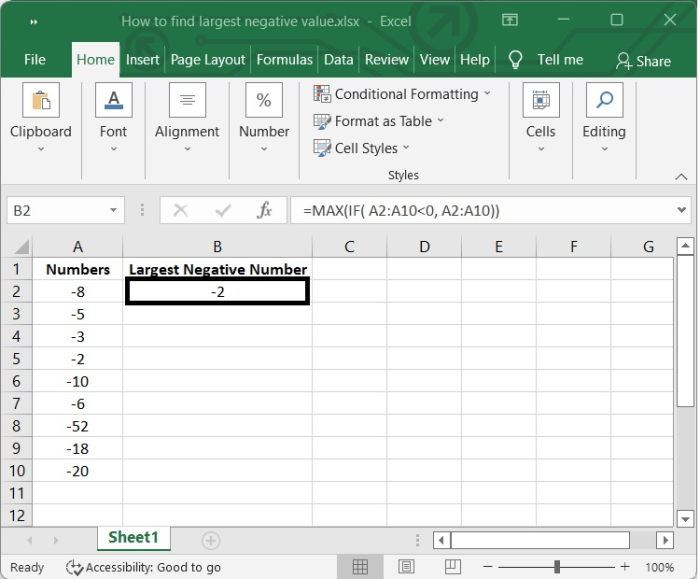Viewport: 700px width, 579px height.
Task: Expand the formula bar chevron
Action: pyautogui.click(x=682, y=211)
